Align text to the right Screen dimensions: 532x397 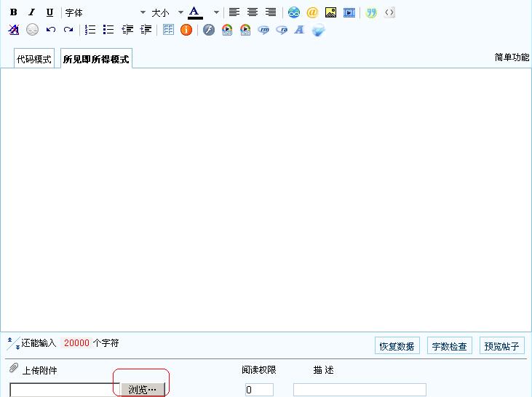[x=271, y=12]
